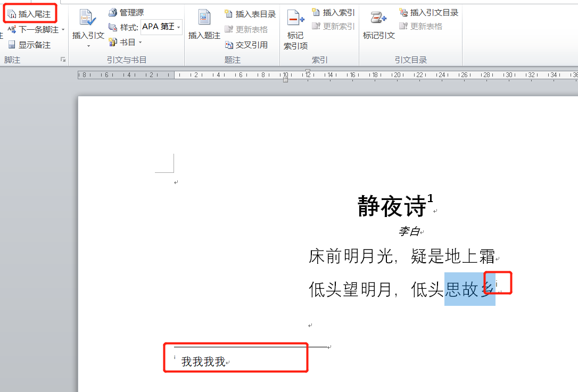The height and width of the screenshot is (392, 578).
Task: Open Footnotes (脚注) group dialog launcher
Action: [x=63, y=60]
